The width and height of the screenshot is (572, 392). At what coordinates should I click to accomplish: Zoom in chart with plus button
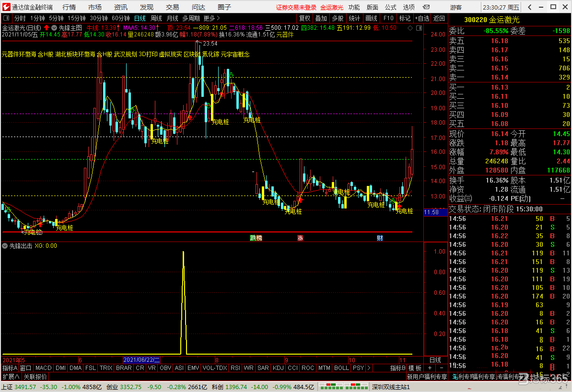[430, 368]
